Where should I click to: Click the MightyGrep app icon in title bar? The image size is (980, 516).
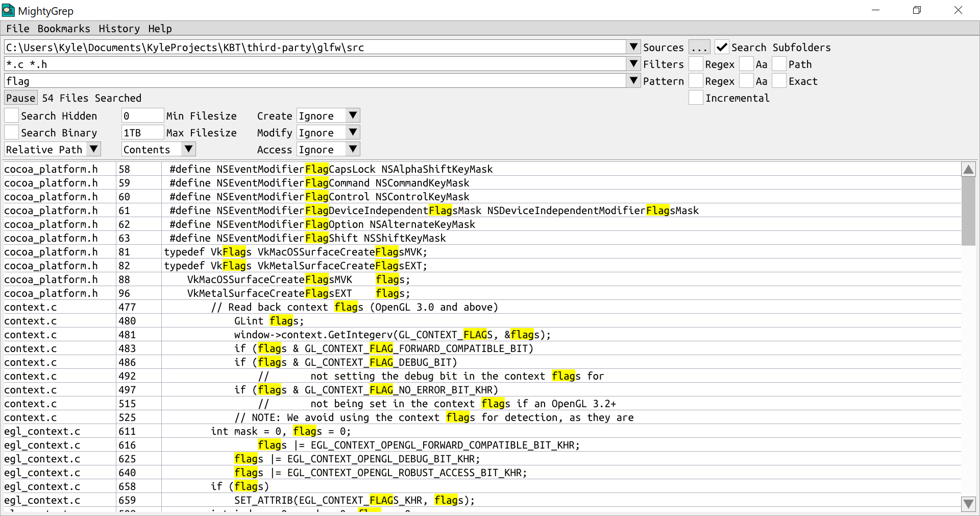tap(9, 10)
